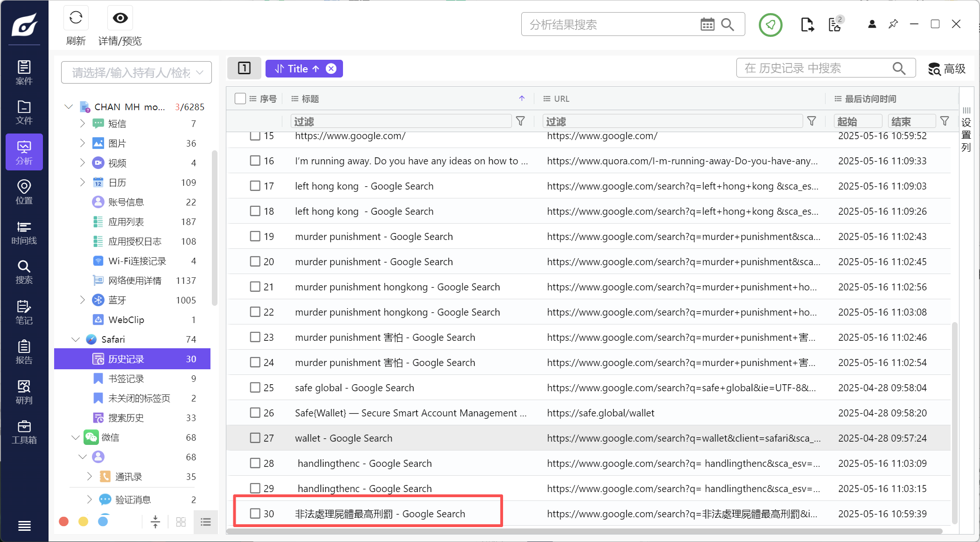The height and width of the screenshot is (542, 980).
Task: Select 书签记录 in the tree
Action: [126, 379]
